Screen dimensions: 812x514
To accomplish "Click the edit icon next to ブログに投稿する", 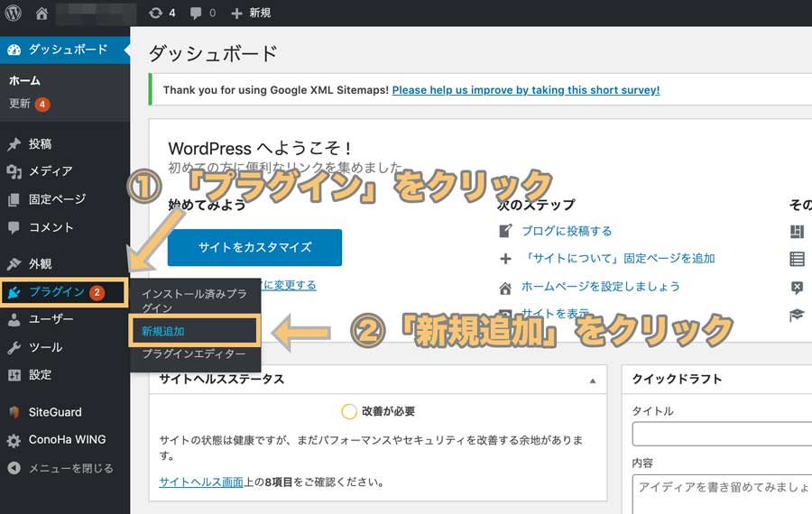I will 505,231.
